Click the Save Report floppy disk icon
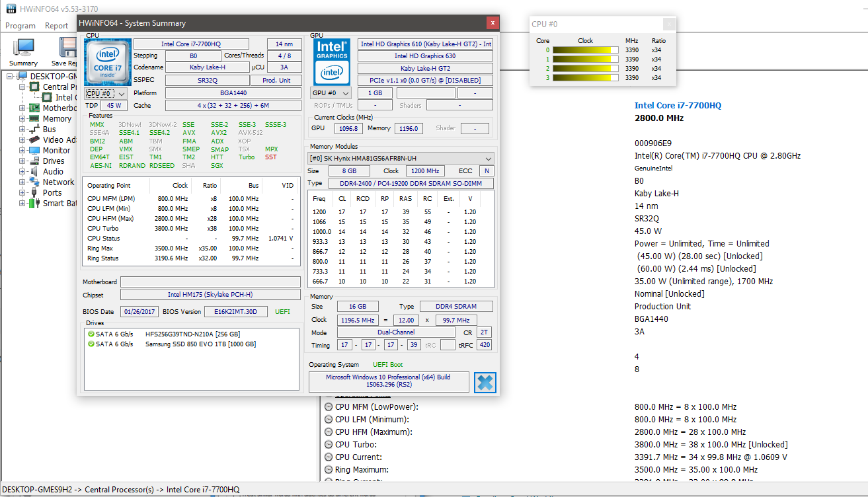 click(67, 48)
